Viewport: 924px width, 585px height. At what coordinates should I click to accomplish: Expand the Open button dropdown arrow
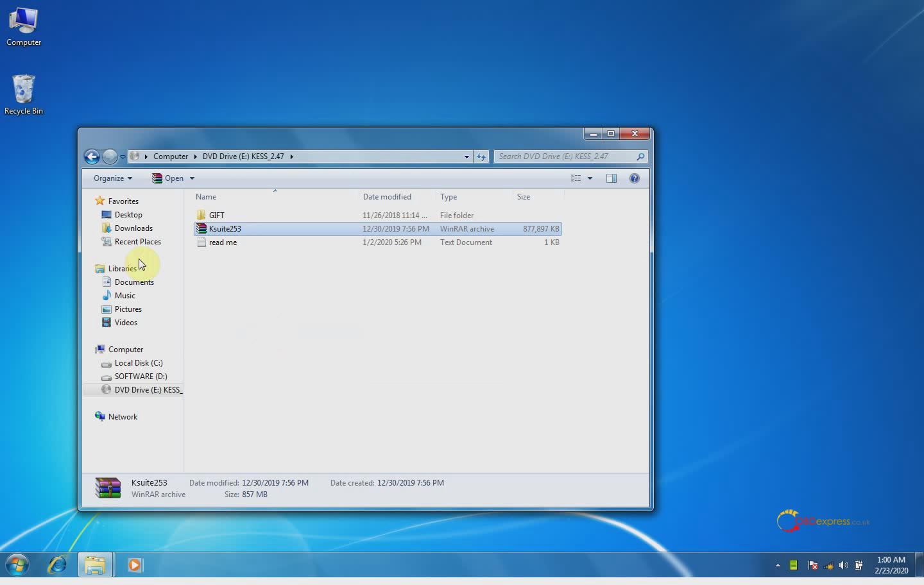point(192,178)
